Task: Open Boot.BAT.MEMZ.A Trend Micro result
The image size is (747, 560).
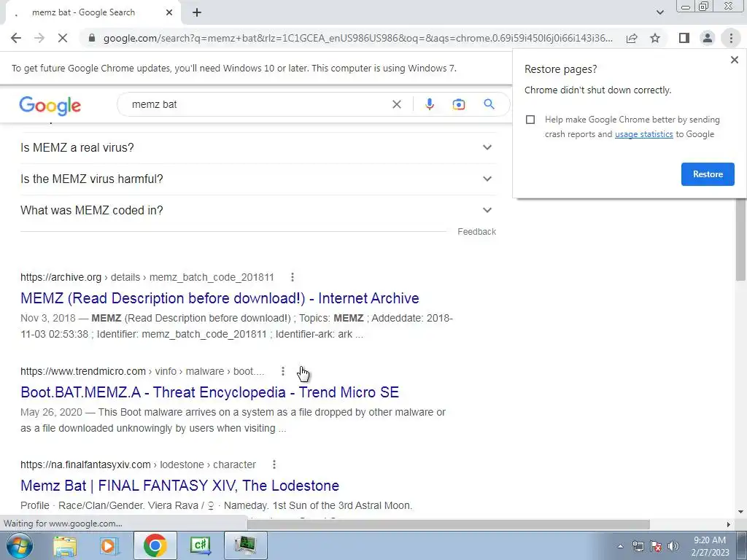Action: coord(209,392)
